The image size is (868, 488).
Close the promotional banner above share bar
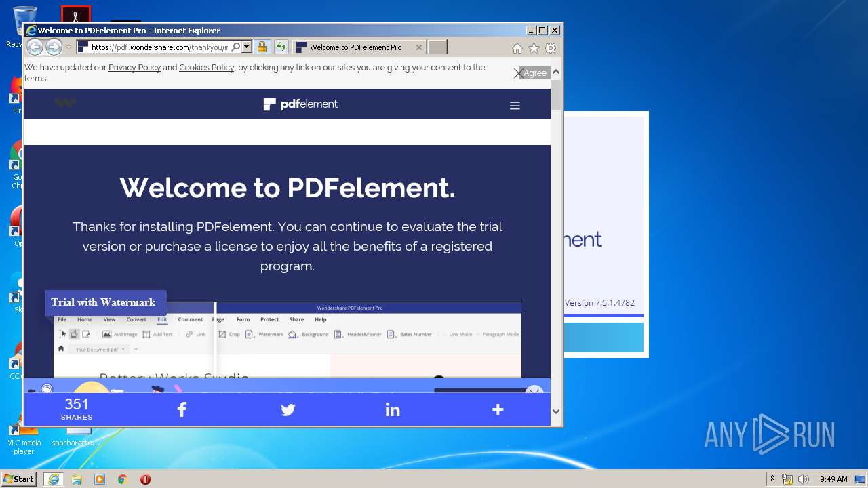click(534, 391)
